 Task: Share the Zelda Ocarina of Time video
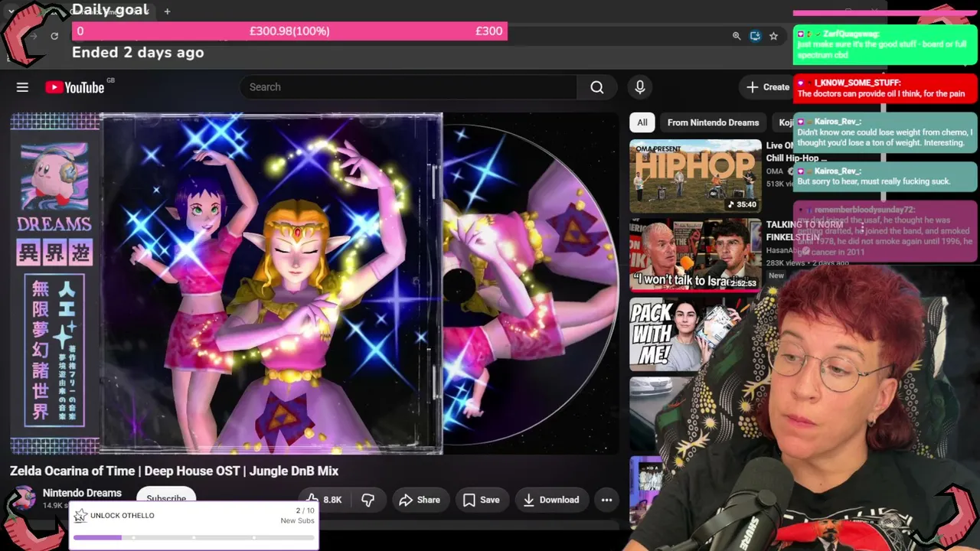[x=420, y=500]
